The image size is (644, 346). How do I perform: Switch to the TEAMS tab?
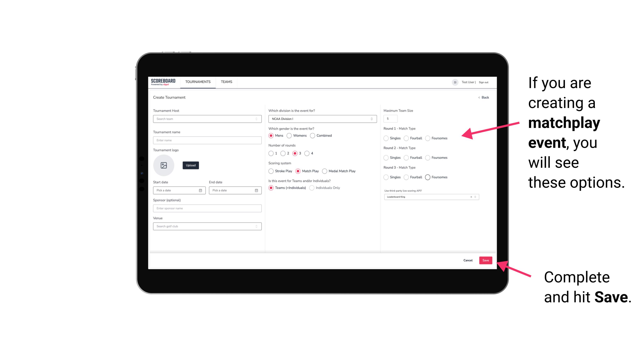(226, 82)
